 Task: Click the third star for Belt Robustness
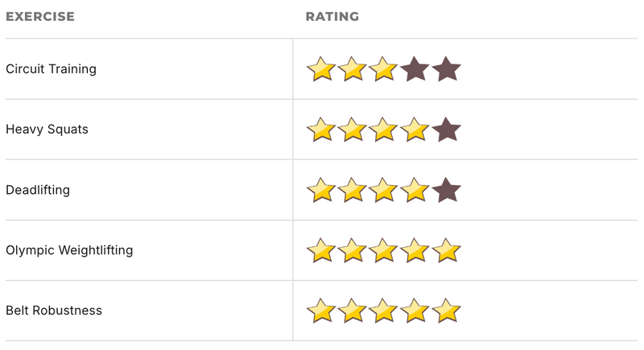383,311
